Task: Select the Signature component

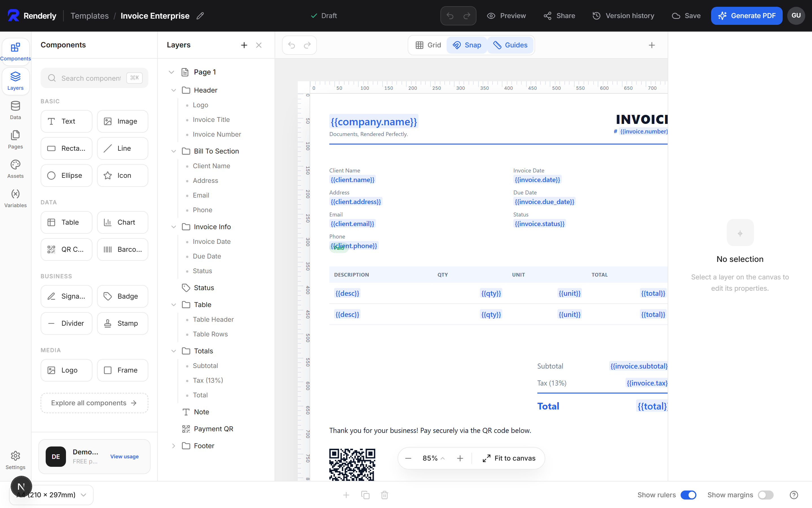Action: tap(67, 296)
